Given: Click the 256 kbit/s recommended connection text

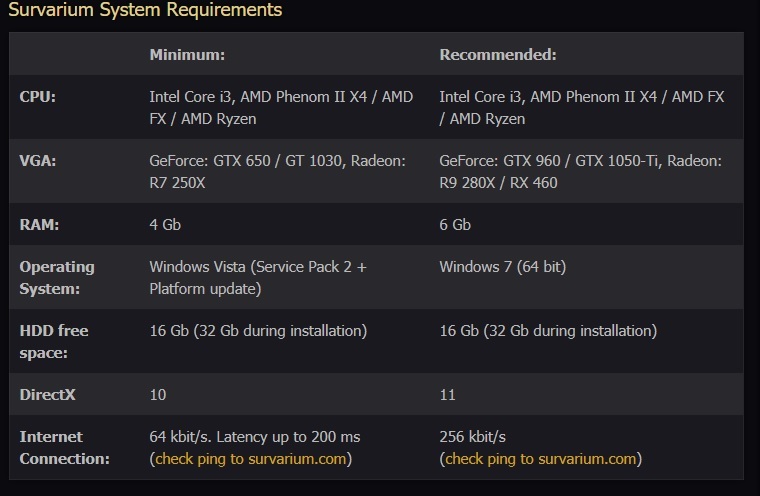Looking at the screenshot, I should [475, 437].
